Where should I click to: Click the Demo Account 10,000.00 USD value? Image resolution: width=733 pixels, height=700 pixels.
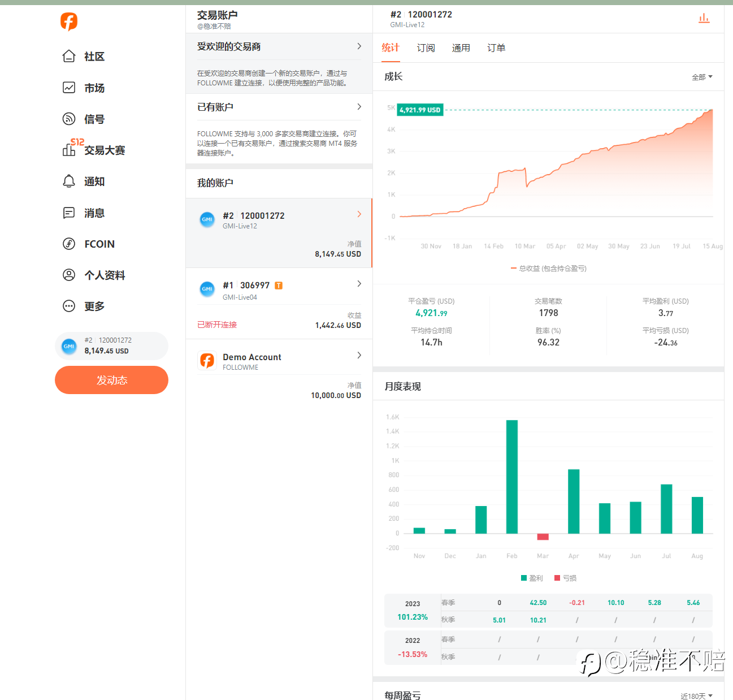tap(336, 396)
